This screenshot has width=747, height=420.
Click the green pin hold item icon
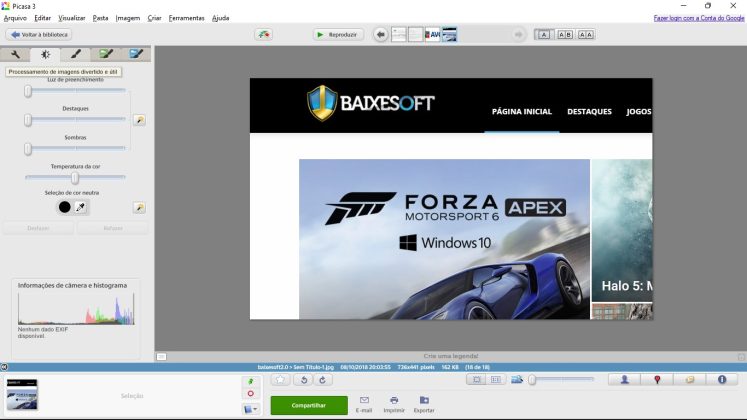coord(251,381)
